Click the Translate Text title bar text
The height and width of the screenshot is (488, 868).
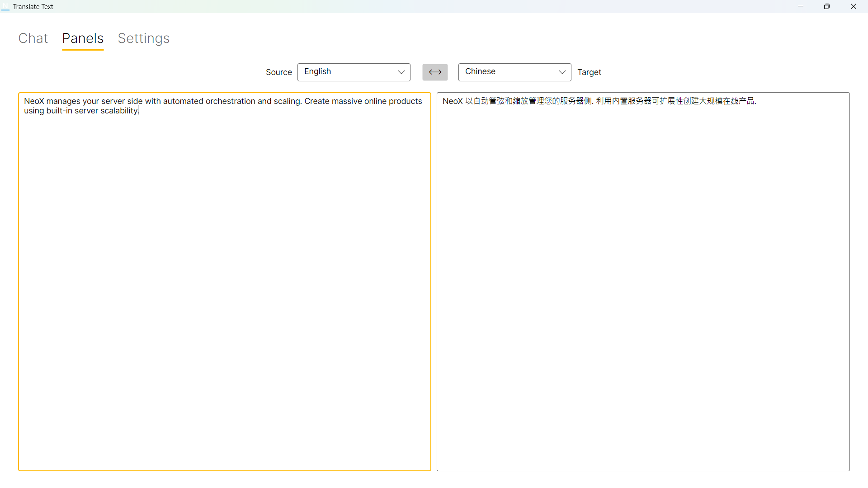click(33, 6)
